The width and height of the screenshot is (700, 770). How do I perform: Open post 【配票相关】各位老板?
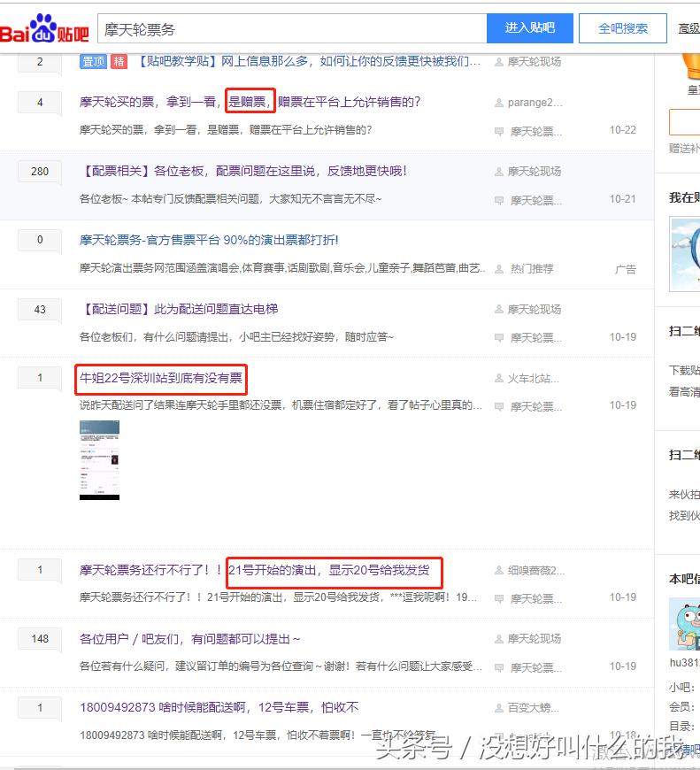tap(243, 171)
